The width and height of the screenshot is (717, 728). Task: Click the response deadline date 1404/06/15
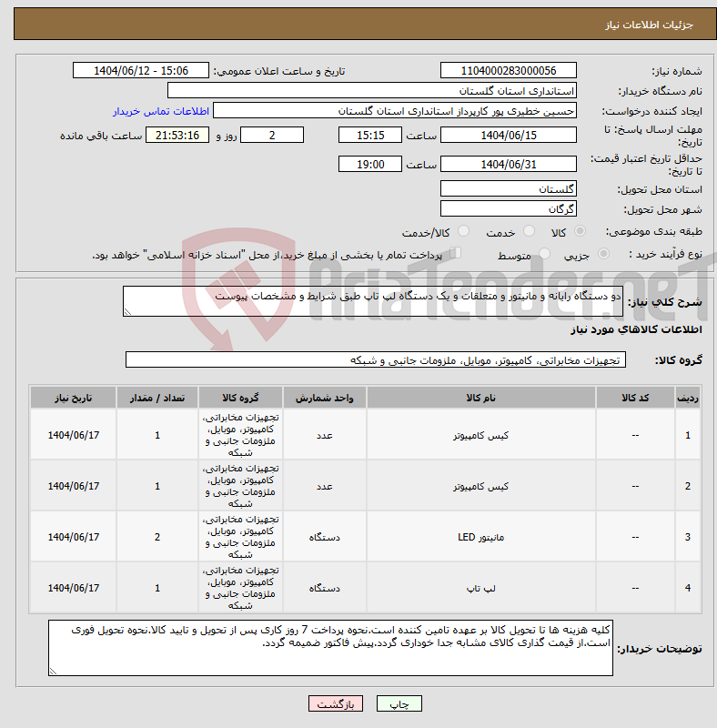[508, 135]
